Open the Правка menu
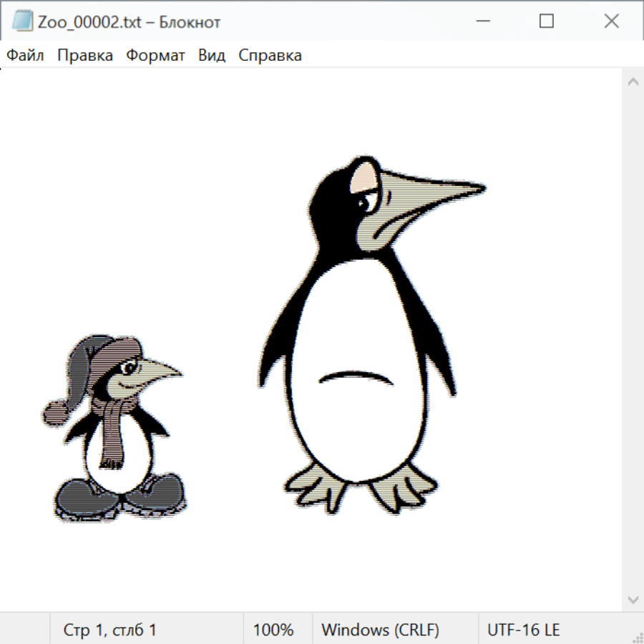Screen dimensions: 644x644 pos(85,56)
